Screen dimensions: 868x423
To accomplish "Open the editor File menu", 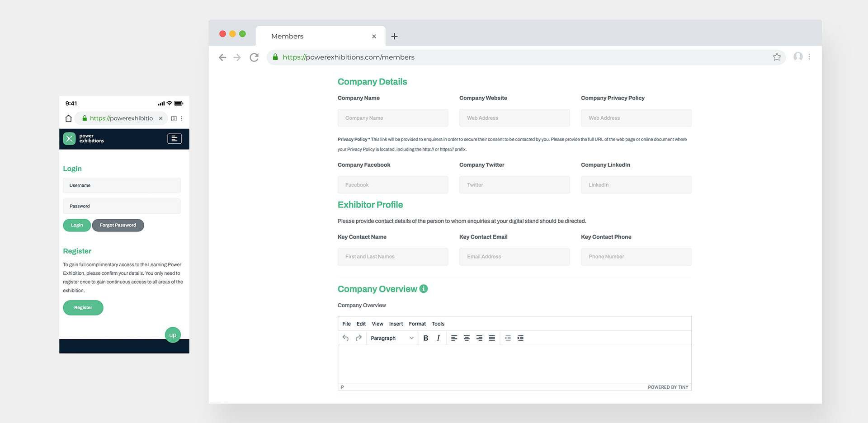I will pos(347,324).
